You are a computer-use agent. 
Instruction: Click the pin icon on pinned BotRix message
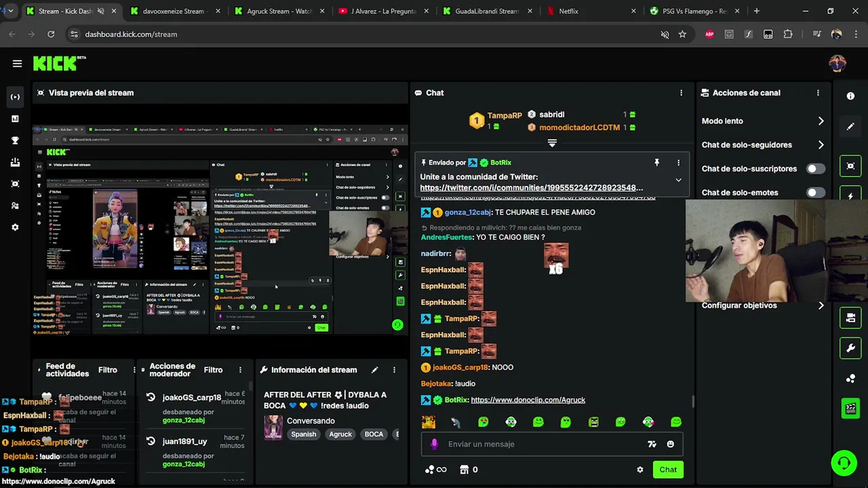(x=656, y=163)
